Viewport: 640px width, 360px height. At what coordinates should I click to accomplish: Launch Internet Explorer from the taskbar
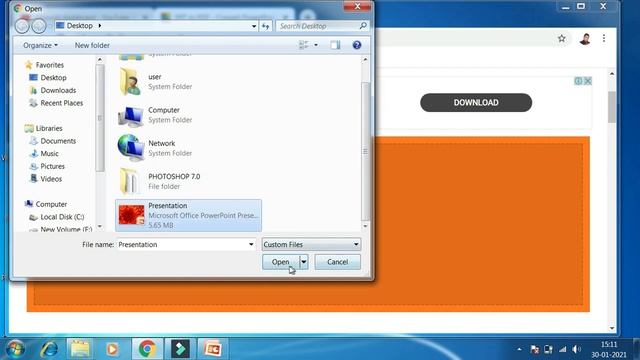49,349
